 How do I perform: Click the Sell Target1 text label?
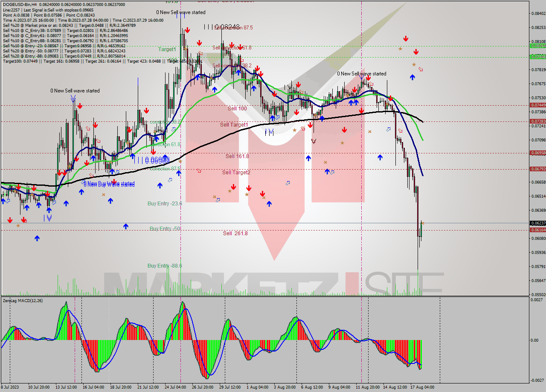(x=235, y=125)
